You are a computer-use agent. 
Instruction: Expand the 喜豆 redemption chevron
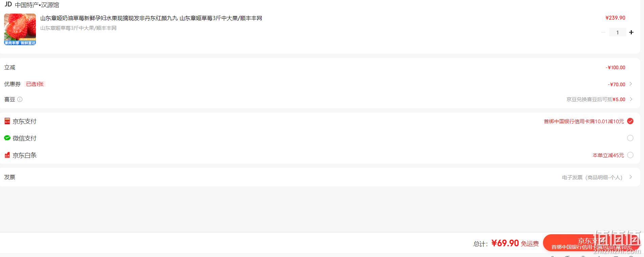pos(631,99)
